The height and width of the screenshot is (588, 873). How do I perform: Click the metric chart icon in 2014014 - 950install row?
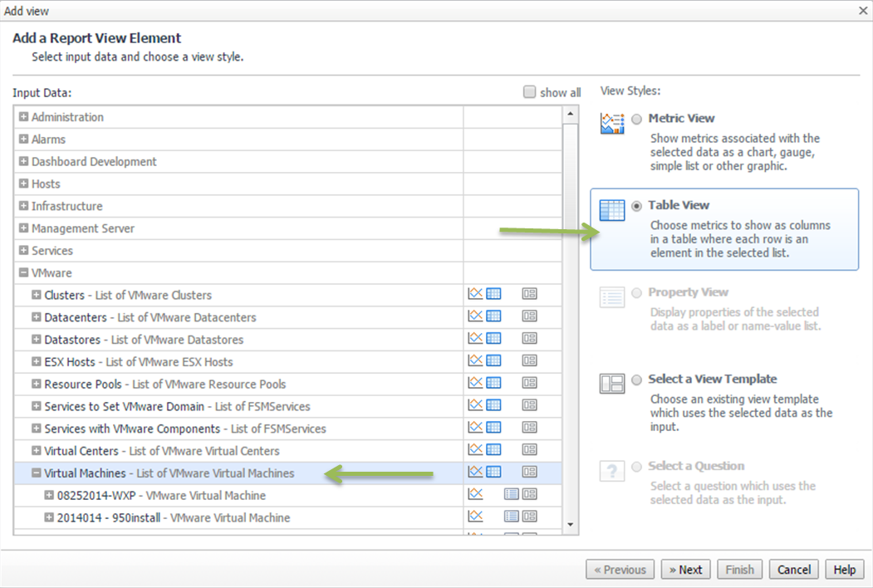click(x=475, y=517)
